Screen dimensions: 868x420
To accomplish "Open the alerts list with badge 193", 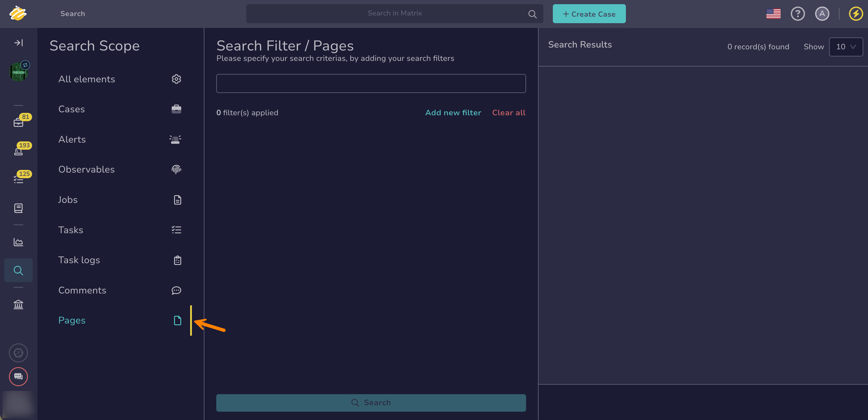I will (x=18, y=151).
